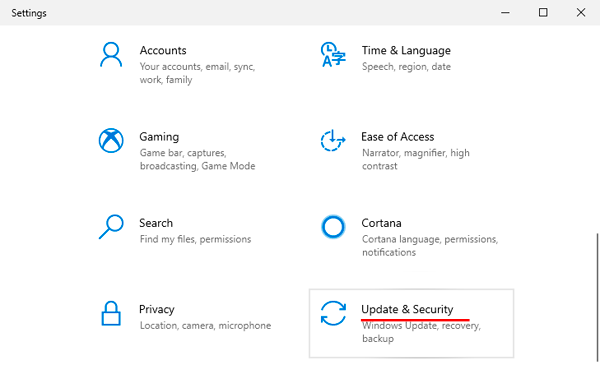Screen dimensions: 600x374
Task: Close the Settings window
Action: [x=581, y=13]
